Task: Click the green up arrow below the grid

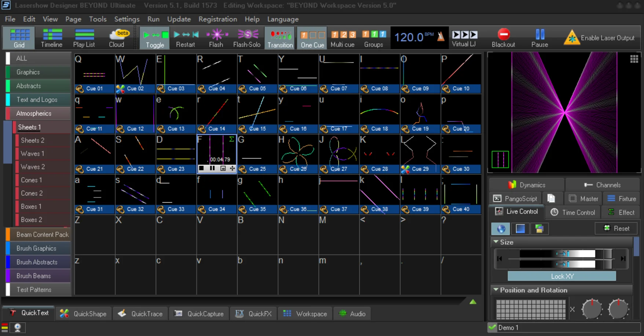Action: click(473, 301)
